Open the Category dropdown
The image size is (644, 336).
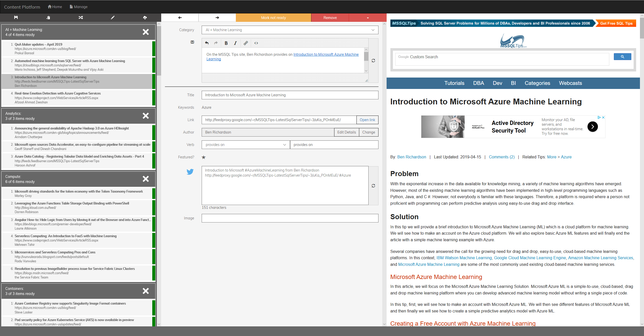coord(290,30)
